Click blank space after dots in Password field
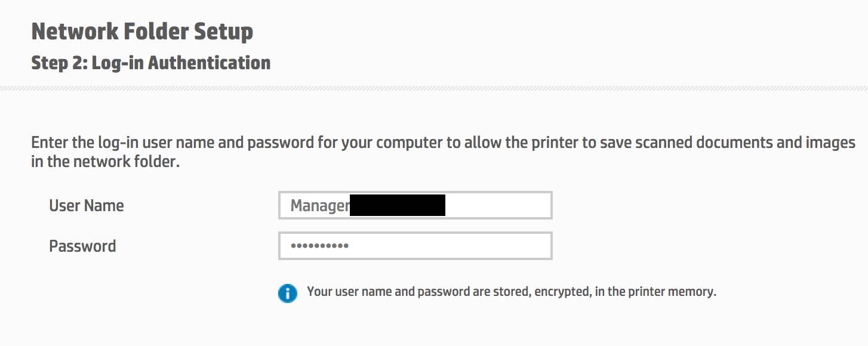Screen dimensions: 868x346 click(x=449, y=246)
